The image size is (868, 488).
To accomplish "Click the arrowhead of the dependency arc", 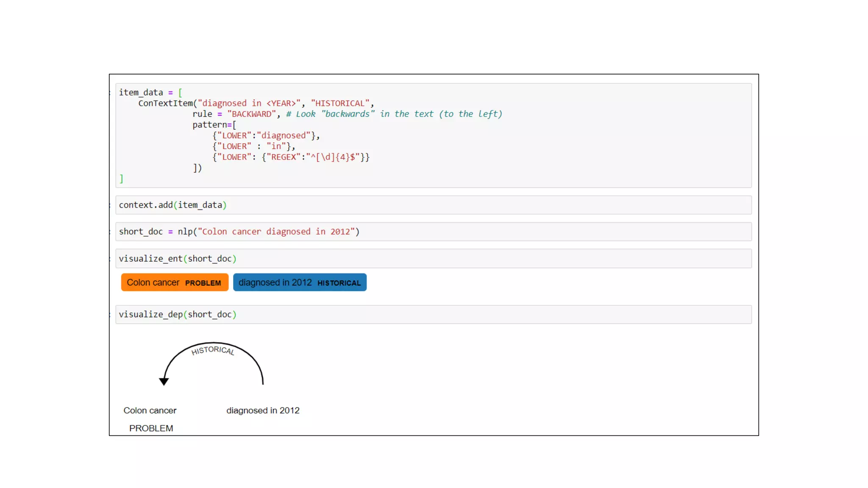I will click(x=164, y=381).
